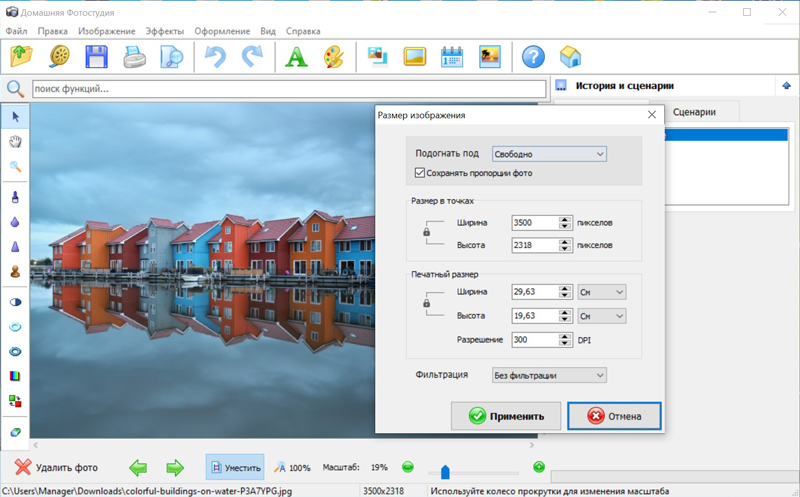The width and height of the screenshot is (800, 497).
Task: Expand the Фильтрация dropdown
Action: (549, 375)
